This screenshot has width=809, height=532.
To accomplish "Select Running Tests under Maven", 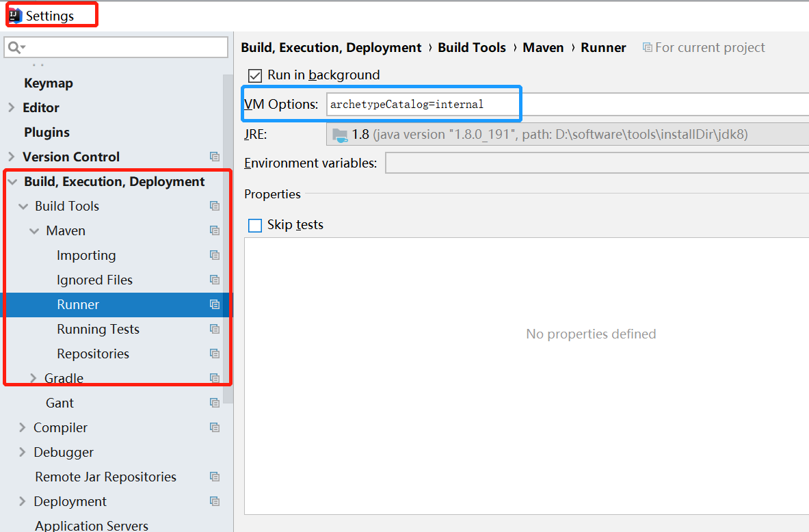I will (98, 329).
